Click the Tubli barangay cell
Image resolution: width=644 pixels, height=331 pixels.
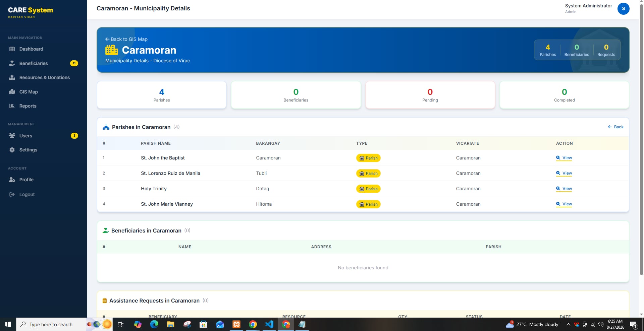261,173
